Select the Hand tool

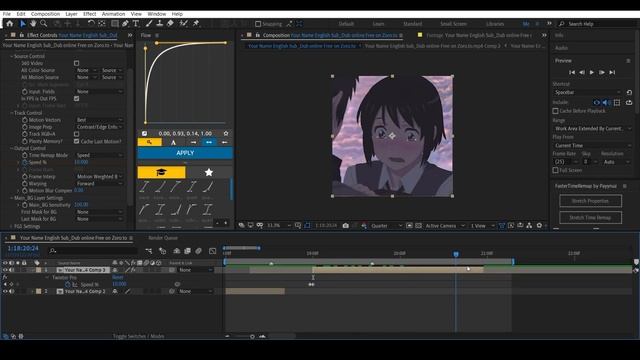coord(33,24)
